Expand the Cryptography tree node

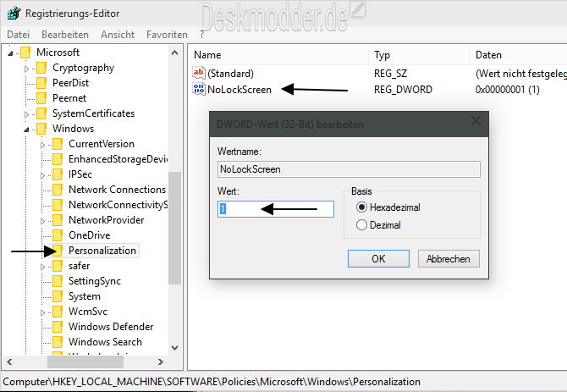coord(26,69)
